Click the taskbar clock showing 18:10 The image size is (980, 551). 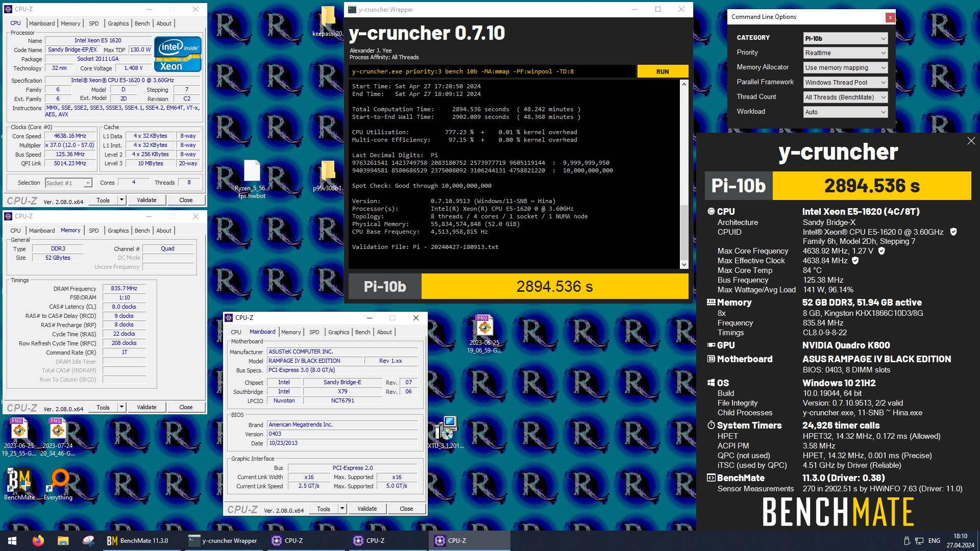coord(960,541)
